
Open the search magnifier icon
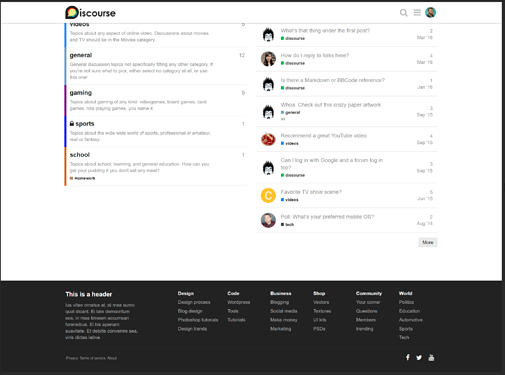coord(403,13)
